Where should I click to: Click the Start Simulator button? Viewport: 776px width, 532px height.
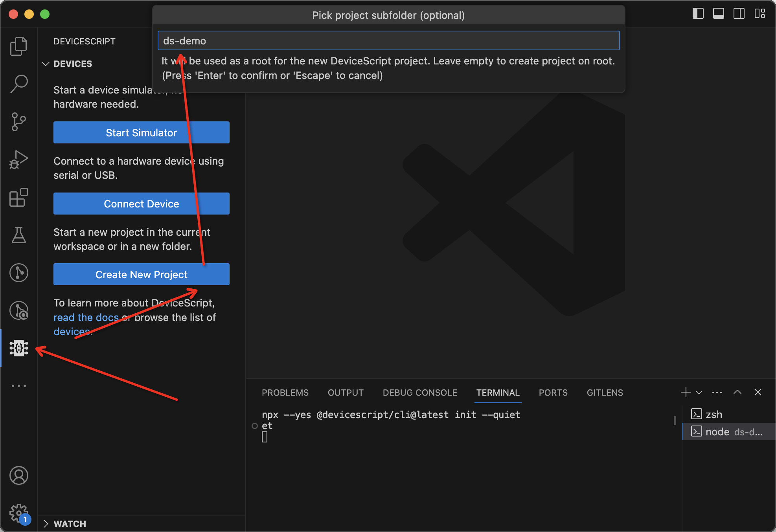[x=141, y=132]
